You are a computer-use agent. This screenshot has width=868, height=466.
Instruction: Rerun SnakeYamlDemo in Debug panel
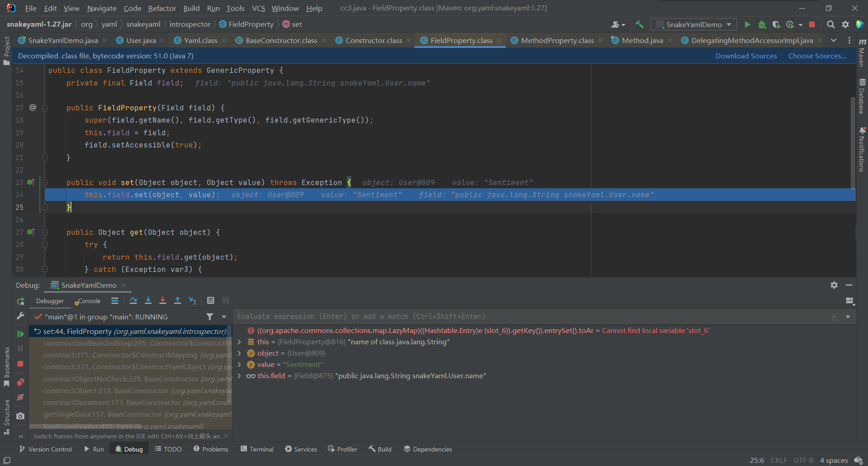click(x=20, y=301)
